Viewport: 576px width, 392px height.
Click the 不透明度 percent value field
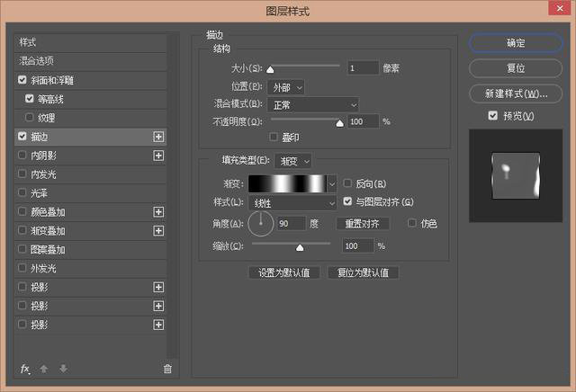(x=363, y=121)
